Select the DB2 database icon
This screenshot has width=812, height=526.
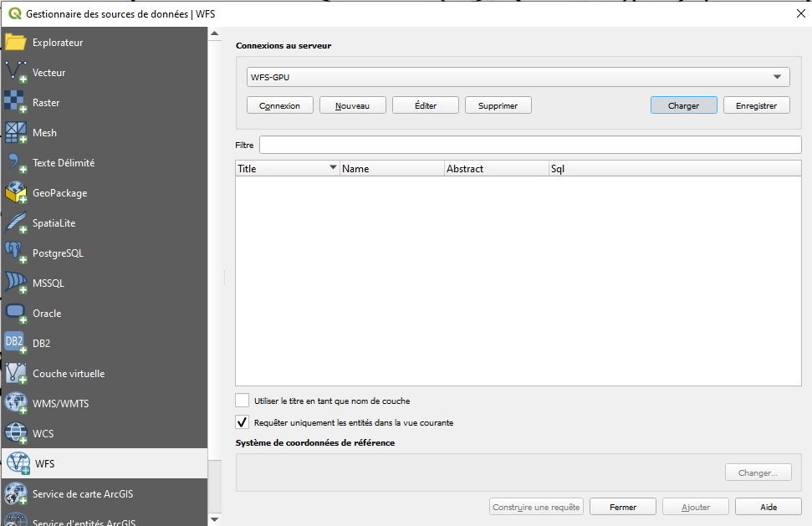[x=16, y=344]
